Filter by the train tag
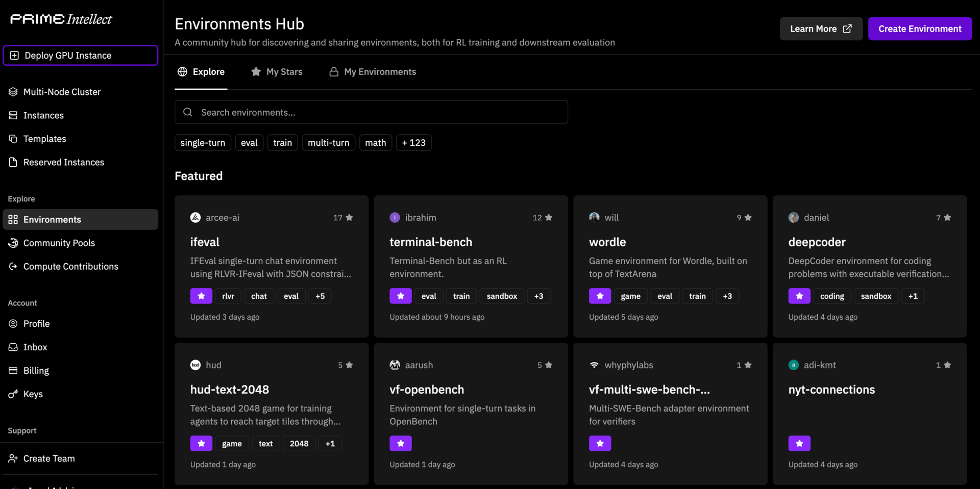 coord(283,142)
